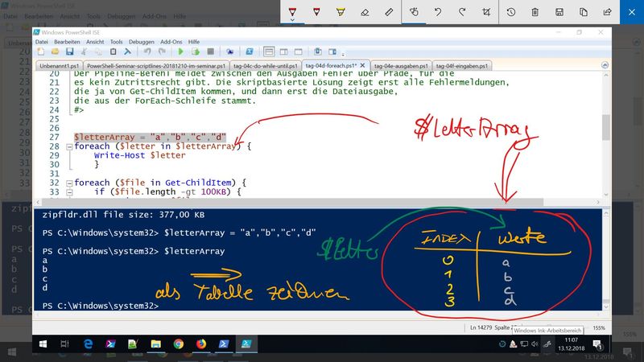The image size is (644, 362).
Task: Clear all ink with trash icon
Action: click(x=535, y=12)
